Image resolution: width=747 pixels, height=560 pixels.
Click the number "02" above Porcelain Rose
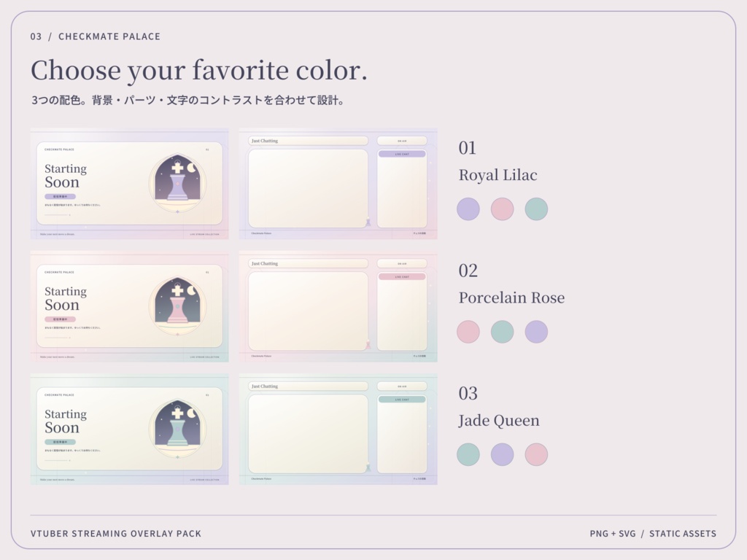point(468,271)
